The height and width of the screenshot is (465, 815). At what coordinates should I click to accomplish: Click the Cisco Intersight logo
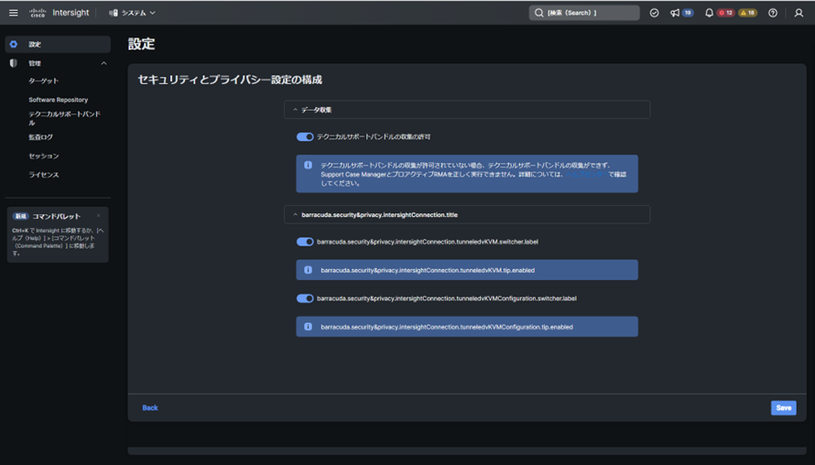tap(59, 13)
